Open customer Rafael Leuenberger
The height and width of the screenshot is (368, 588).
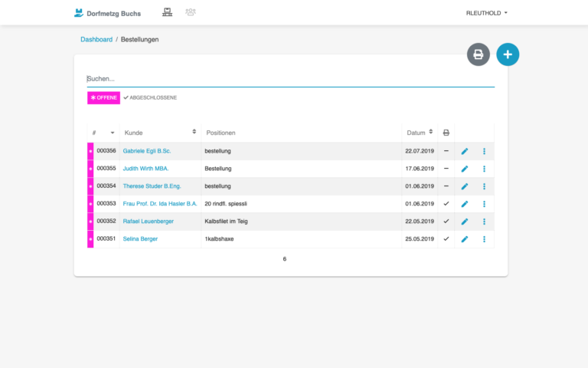click(148, 222)
